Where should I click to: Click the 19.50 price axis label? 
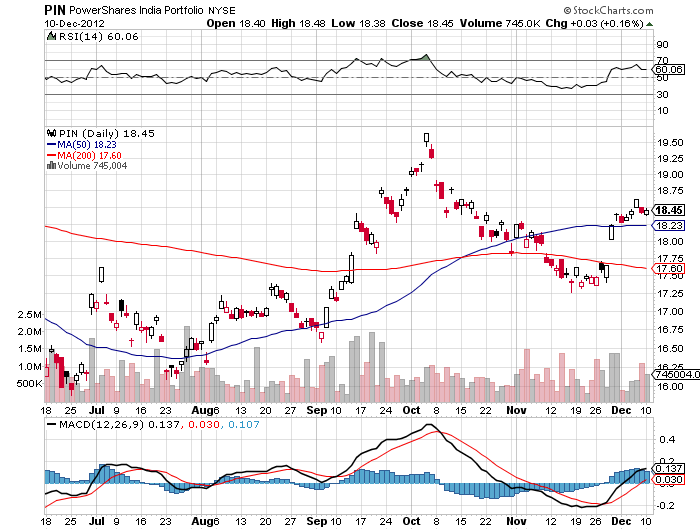point(670,142)
